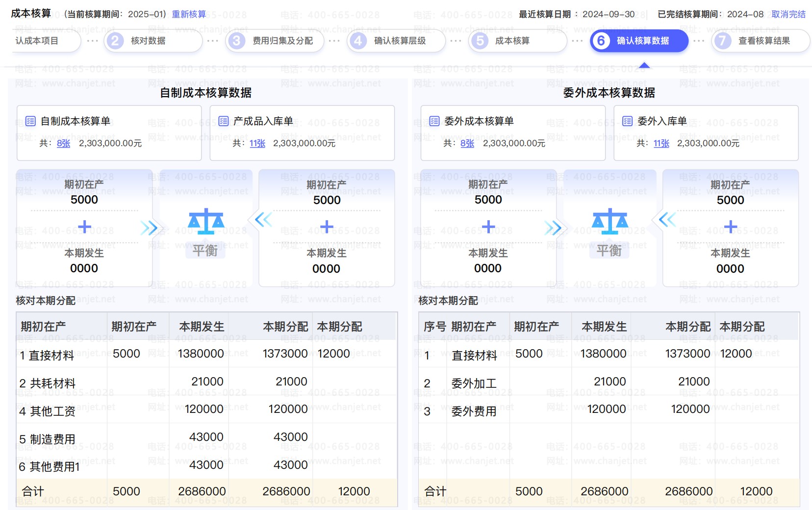Click the left double-arrow in 自制成本 section

264,219
